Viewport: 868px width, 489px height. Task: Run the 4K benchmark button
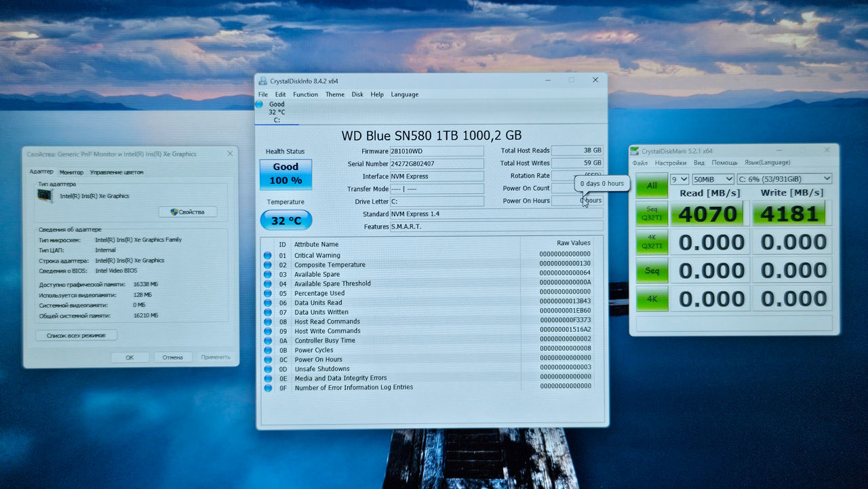[652, 298]
